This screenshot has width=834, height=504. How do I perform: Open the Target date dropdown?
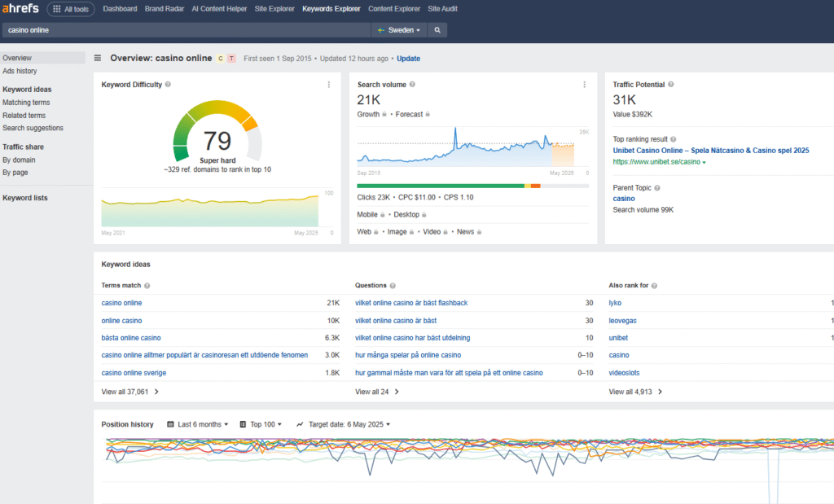point(344,424)
